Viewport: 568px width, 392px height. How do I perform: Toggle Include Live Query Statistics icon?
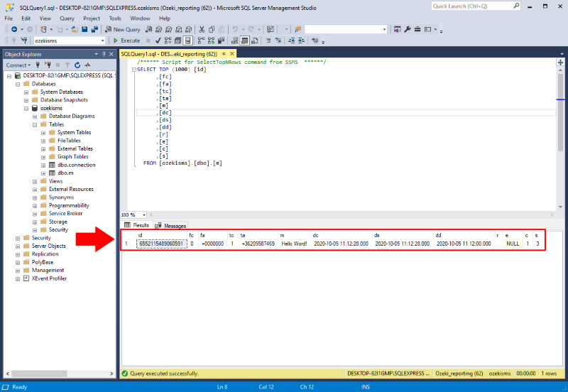coord(211,40)
